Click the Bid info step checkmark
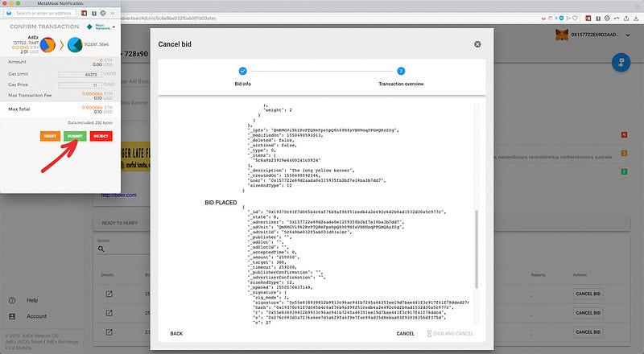 click(243, 71)
